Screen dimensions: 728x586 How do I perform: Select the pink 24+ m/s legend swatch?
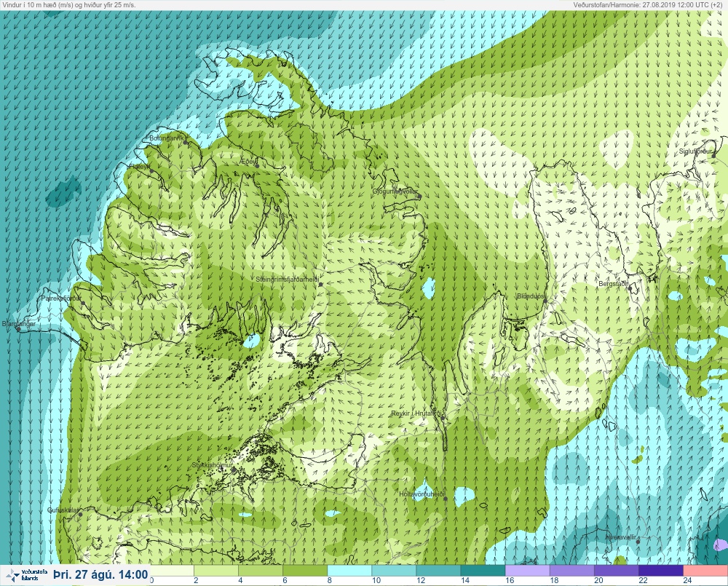(705, 570)
